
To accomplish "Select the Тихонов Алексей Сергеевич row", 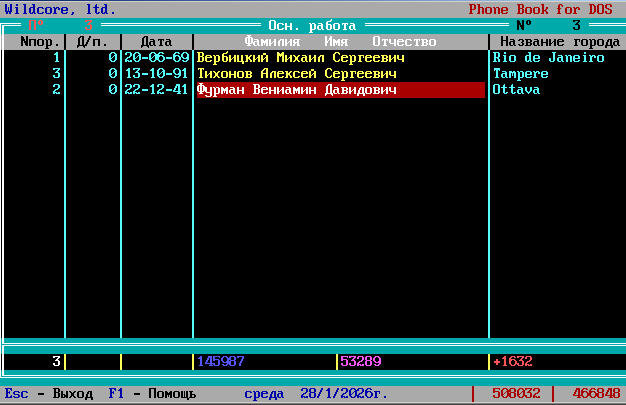I will point(296,74).
